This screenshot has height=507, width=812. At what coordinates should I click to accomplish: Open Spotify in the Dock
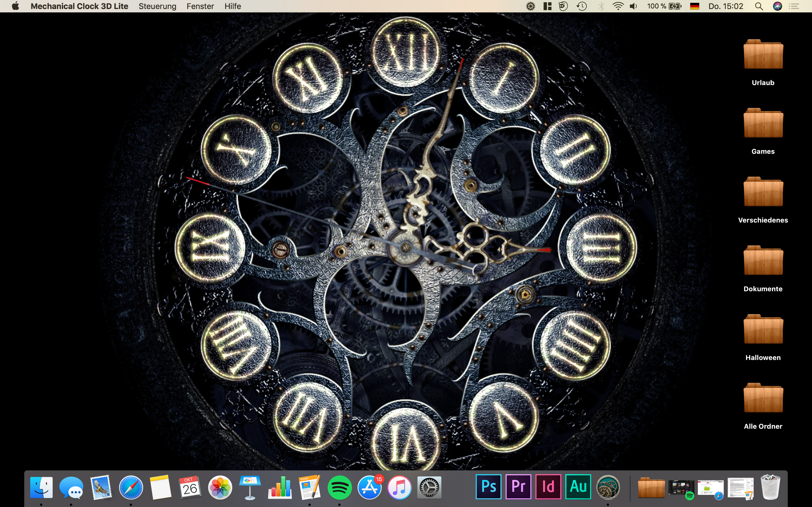[x=339, y=487]
